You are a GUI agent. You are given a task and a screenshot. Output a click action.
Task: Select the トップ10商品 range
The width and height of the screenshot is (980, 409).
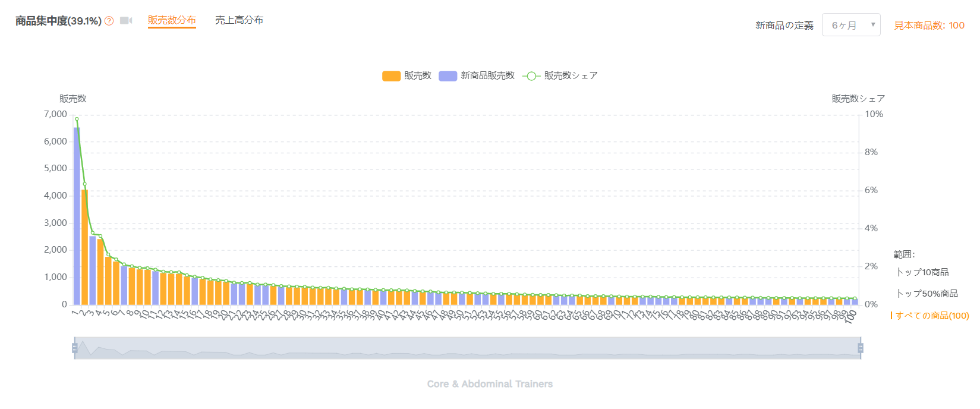tap(922, 272)
